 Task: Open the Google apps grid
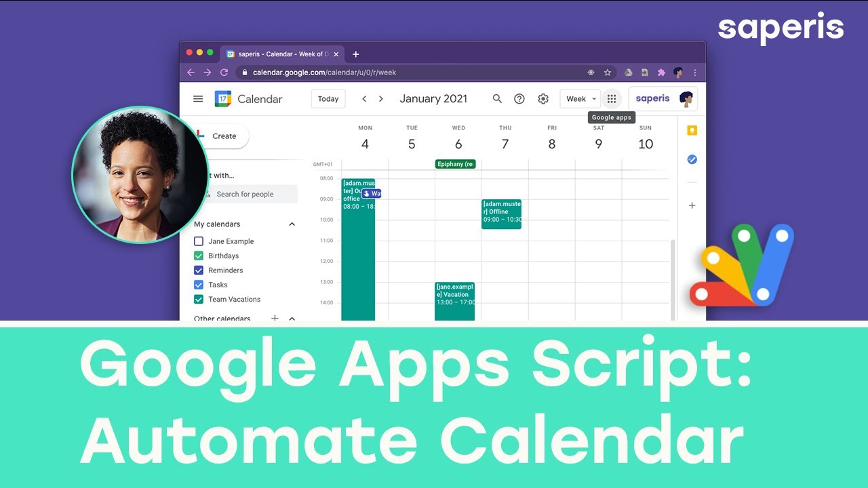(x=612, y=99)
